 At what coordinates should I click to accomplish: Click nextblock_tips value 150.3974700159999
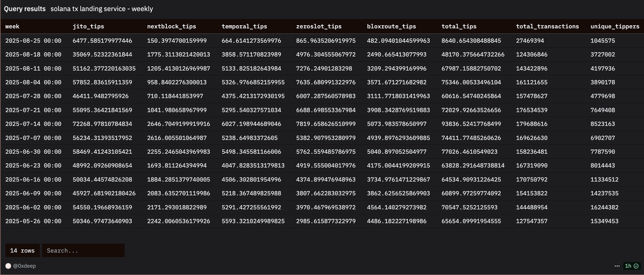tap(177, 41)
